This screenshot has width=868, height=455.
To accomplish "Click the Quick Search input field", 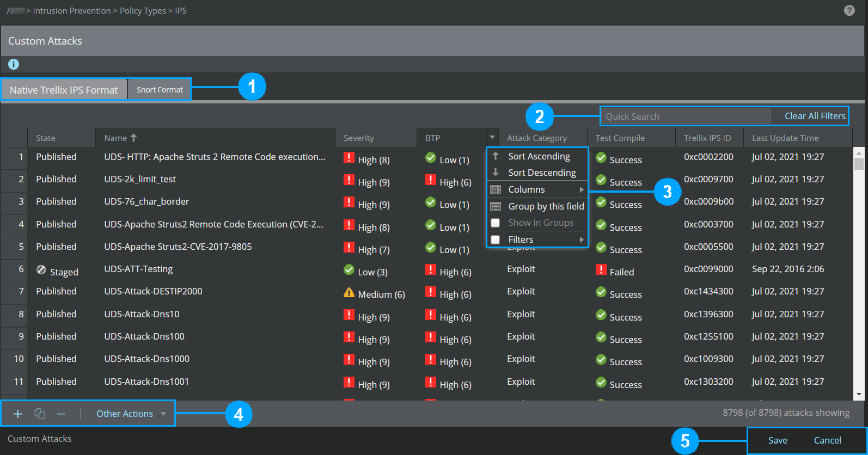I will click(x=686, y=116).
